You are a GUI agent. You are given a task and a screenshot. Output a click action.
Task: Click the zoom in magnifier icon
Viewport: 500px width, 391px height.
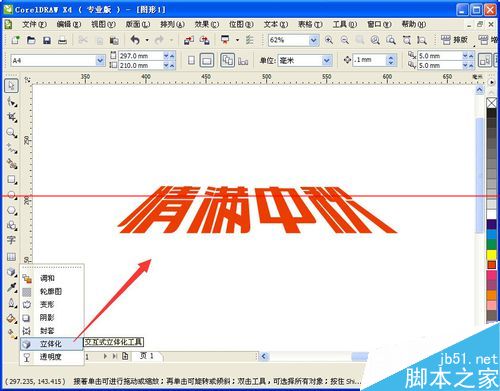coord(329,40)
